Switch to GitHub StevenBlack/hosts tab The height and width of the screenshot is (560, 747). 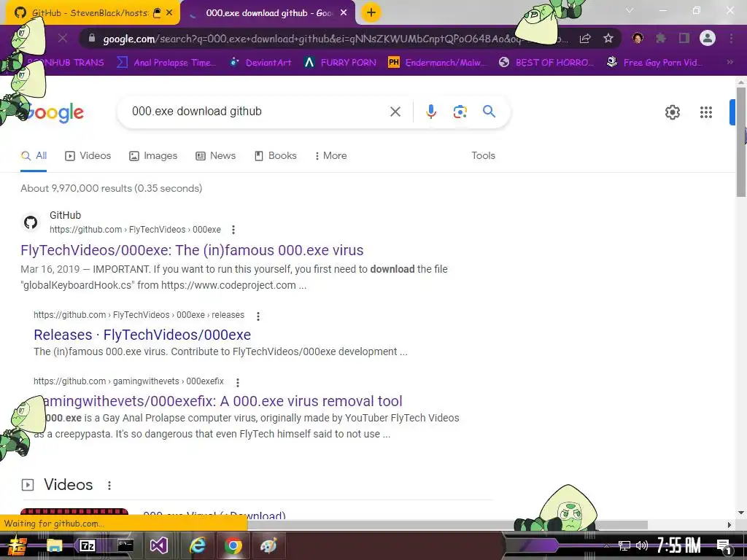coord(89,13)
